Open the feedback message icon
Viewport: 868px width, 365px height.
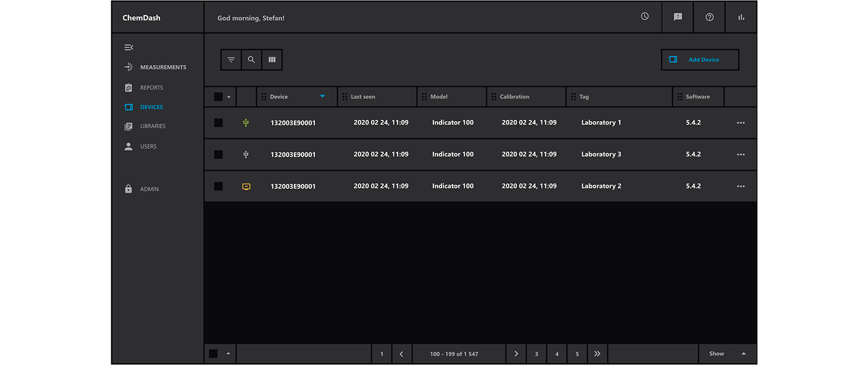click(x=678, y=17)
